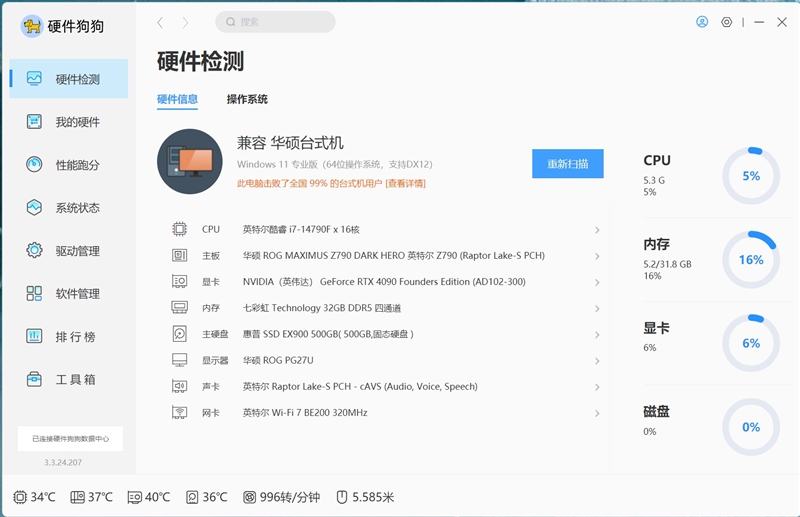
Task: Click the CPU frequency 5.3 G value
Action: pyautogui.click(x=654, y=180)
